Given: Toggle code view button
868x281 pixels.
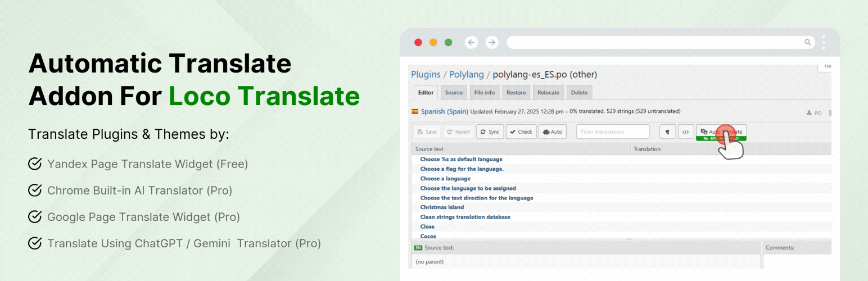Looking at the screenshot, I should pyautogui.click(x=685, y=132).
